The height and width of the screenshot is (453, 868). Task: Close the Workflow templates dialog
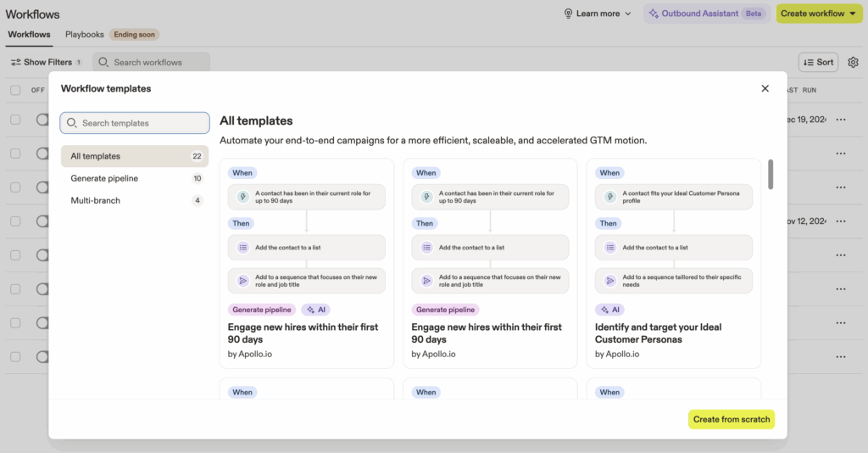[x=765, y=88]
